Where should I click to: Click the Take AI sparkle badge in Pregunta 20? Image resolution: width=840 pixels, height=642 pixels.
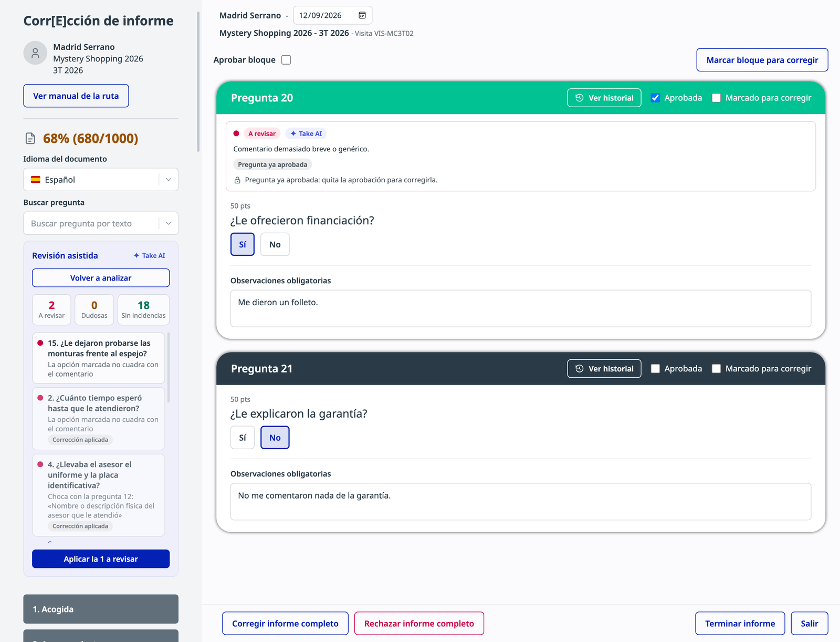coord(306,133)
